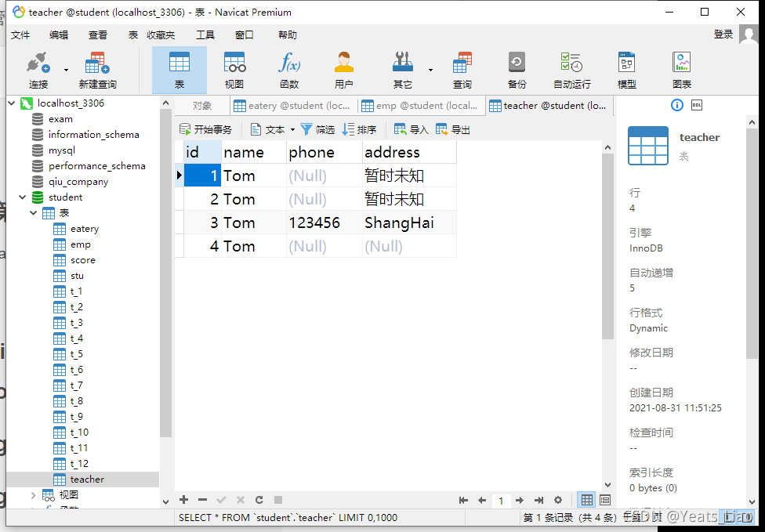Click the 导入 import button
This screenshot has height=532, width=765.
[x=412, y=130]
